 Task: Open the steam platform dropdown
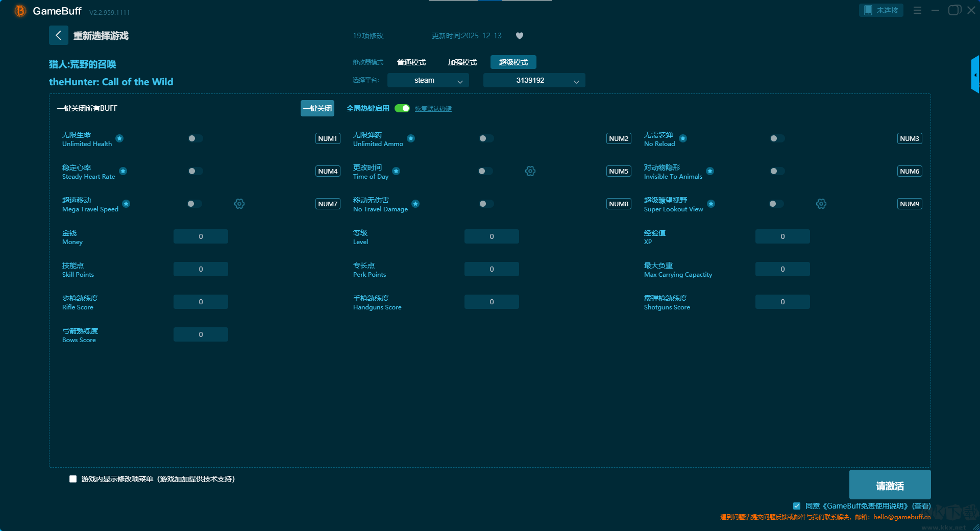tap(428, 80)
